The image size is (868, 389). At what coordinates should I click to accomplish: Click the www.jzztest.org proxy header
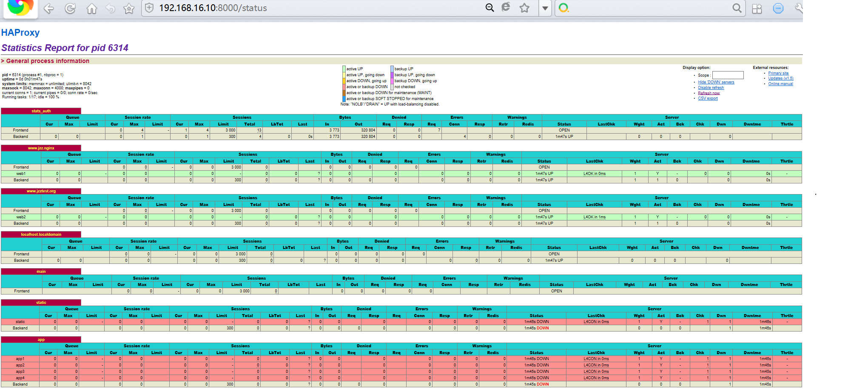41,191
